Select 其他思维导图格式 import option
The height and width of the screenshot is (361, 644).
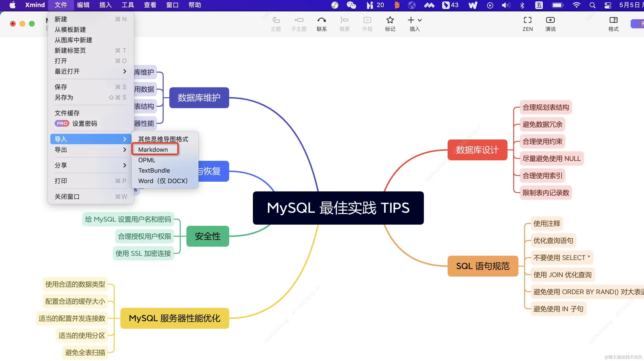[165, 139]
